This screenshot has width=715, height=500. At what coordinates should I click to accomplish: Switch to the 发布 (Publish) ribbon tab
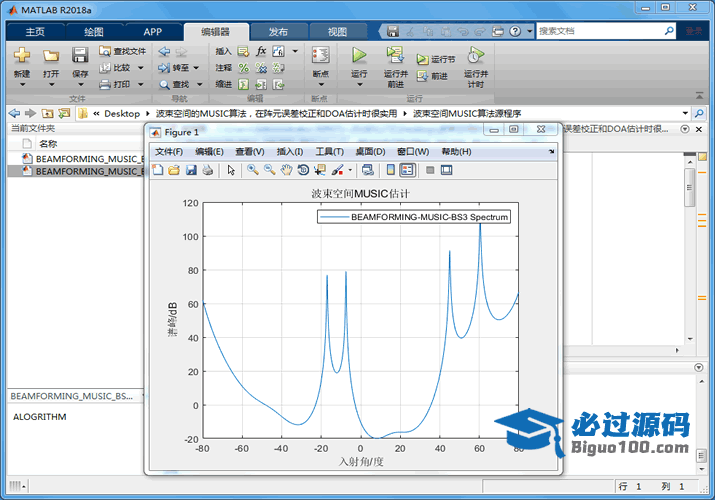pyautogui.click(x=278, y=31)
